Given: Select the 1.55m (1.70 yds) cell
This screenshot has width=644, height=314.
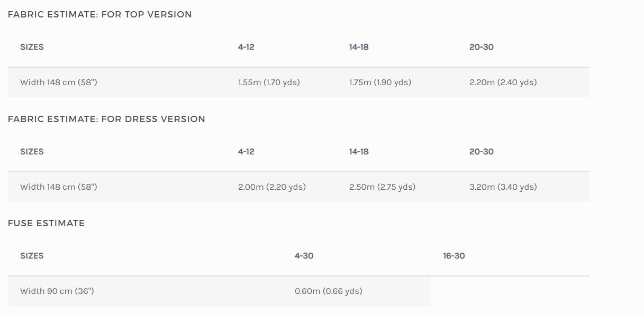Looking at the screenshot, I should click(x=269, y=82).
